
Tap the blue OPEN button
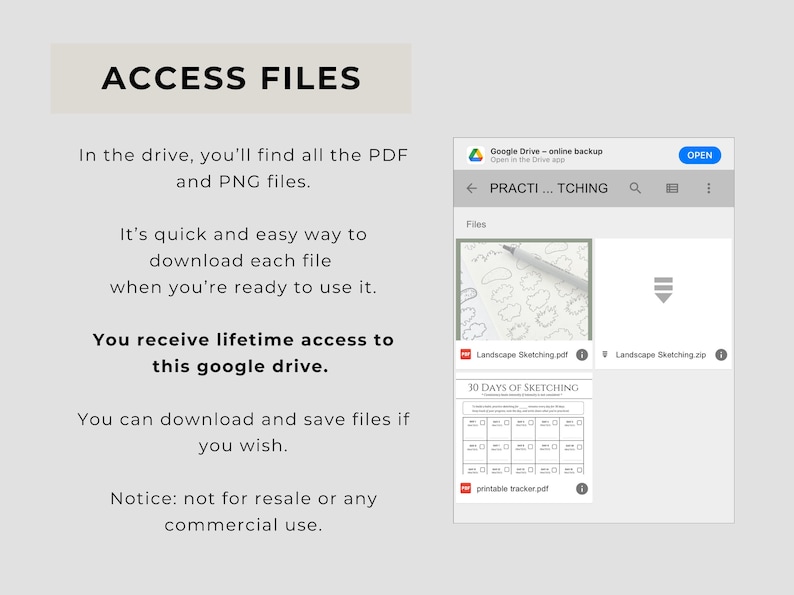coord(699,155)
